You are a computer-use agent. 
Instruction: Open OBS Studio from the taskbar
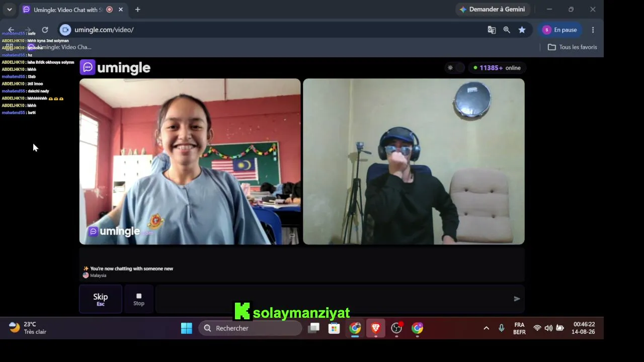396,328
